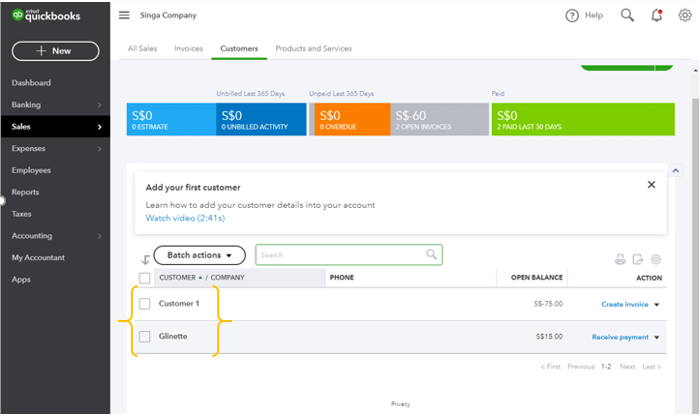
Task: Open the settings gear in header
Action: [685, 15]
